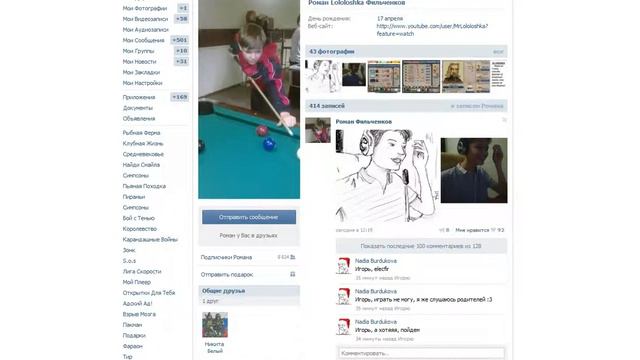Image resolution: width=640 pixels, height=360 pixels.
Task: Click the +38 counter beside Мои Видеозаписи
Action: (181, 19)
